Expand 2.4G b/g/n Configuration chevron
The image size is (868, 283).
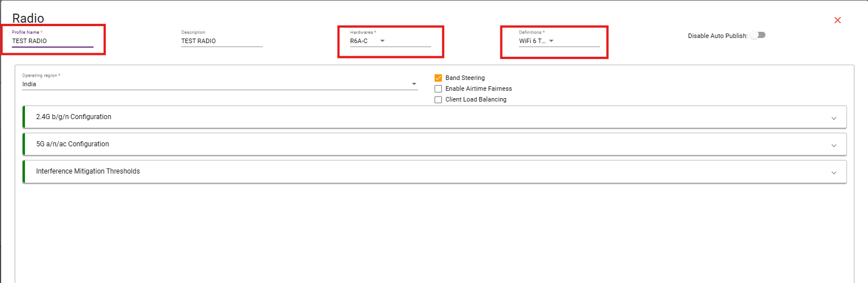coord(833,118)
